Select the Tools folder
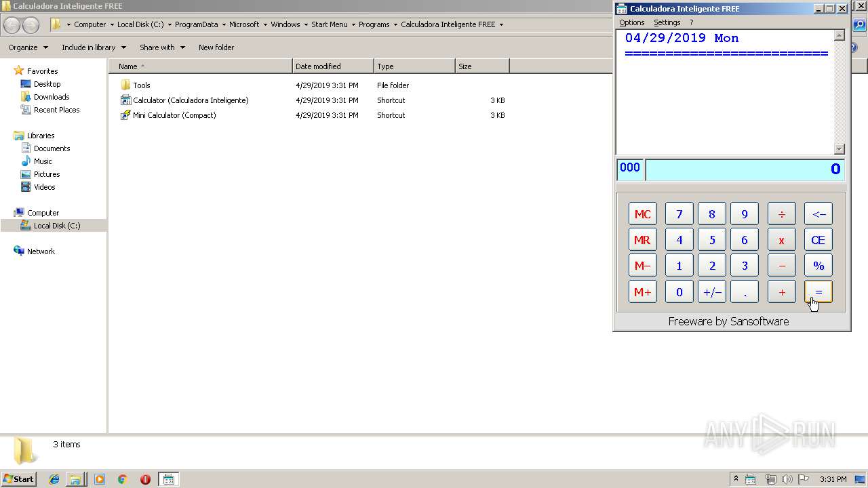The width and height of the screenshot is (868, 488). tap(136, 85)
